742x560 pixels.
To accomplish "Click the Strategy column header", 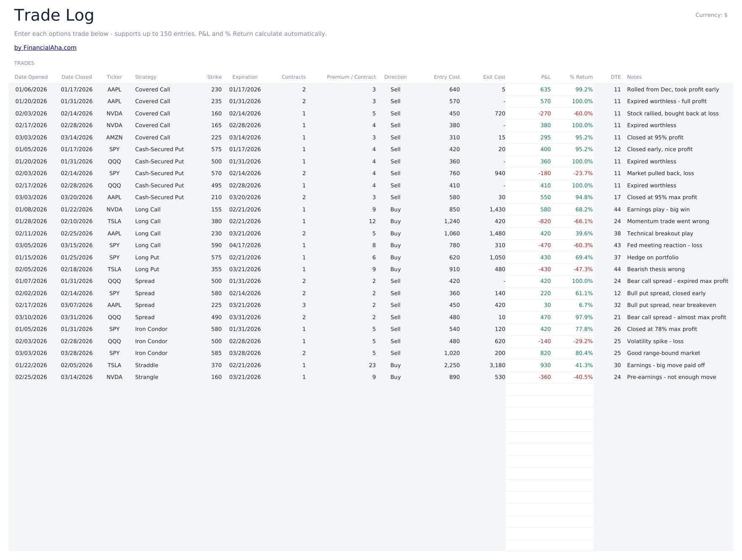I will (146, 77).
